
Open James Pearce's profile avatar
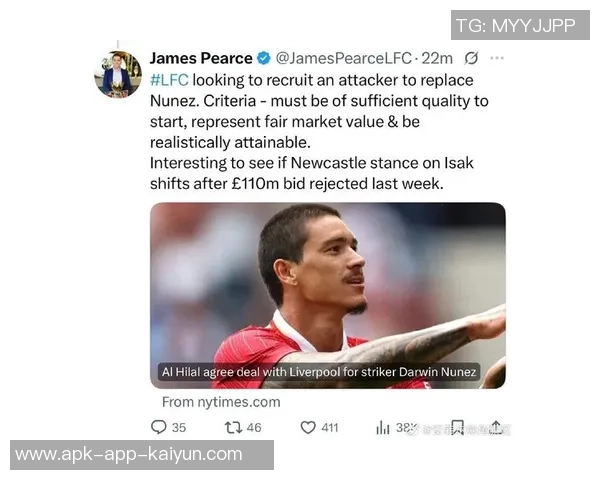pos(118,74)
